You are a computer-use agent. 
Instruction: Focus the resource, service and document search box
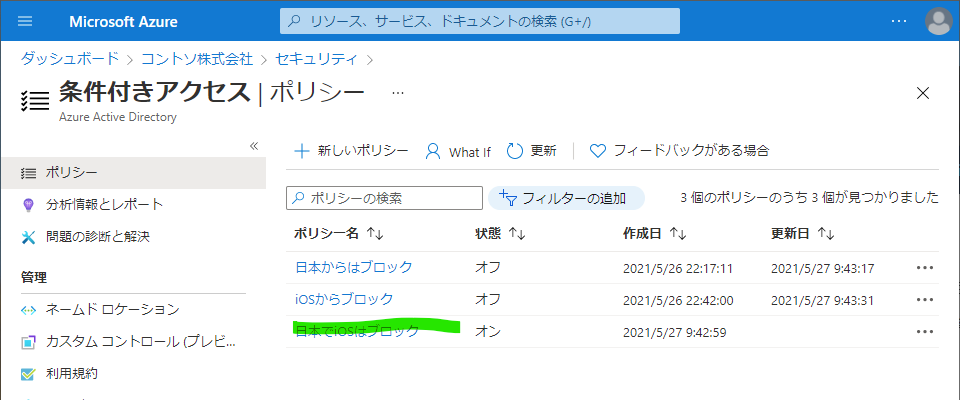pyautogui.click(x=479, y=21)
